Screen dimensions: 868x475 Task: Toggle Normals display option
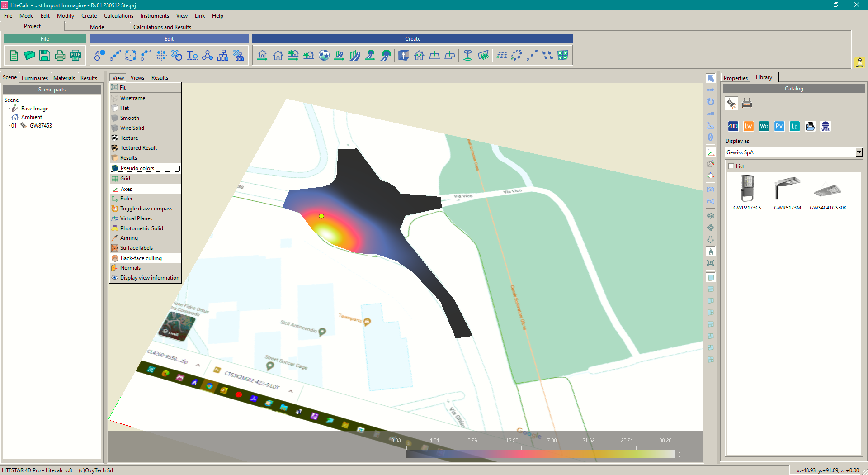pos(145,267)
